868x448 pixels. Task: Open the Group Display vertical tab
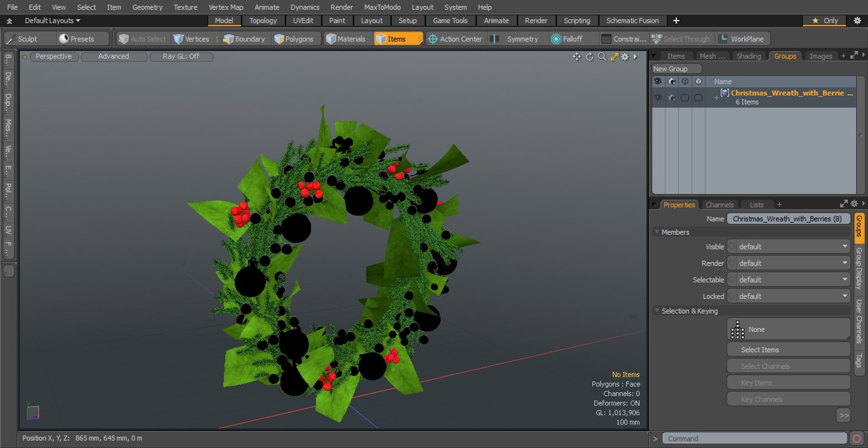pyautogui.click(x=859, y=269)
